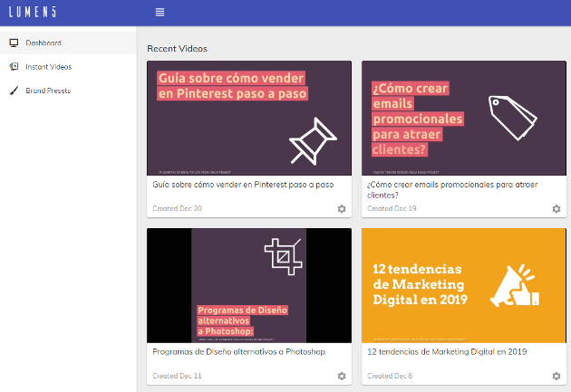Open settings gear for 12 tendencias video
The height and width of the screenshot is (392, 571).
click(556, 376)
